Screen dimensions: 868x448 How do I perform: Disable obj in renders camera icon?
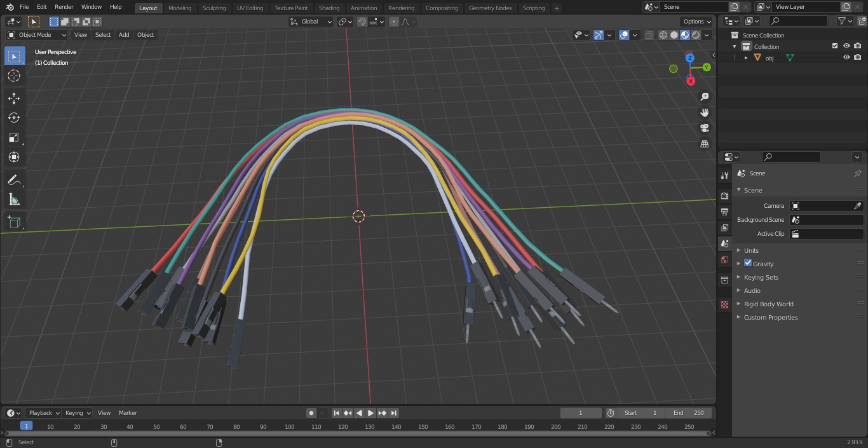tap(858, 57)
